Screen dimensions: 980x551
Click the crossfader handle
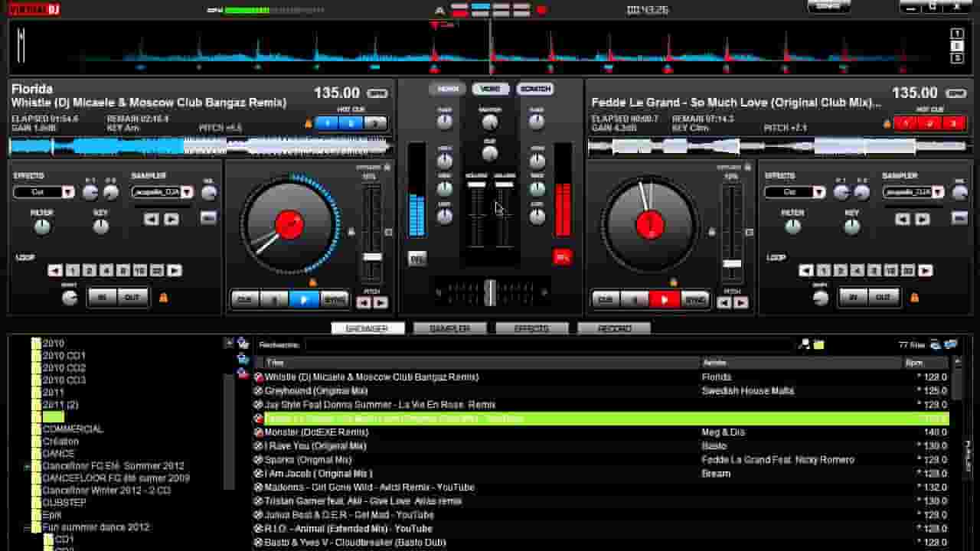490,292
